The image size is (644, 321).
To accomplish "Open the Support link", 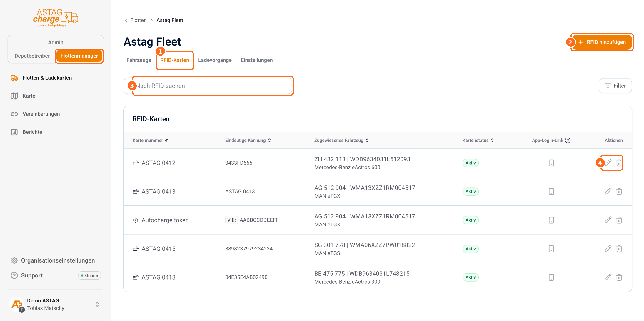I will (x=27, y=275).
